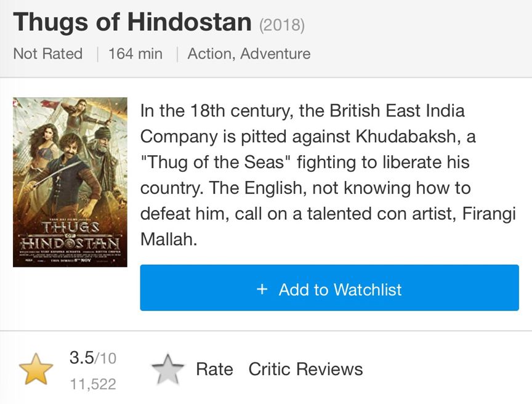Viewport: 532px width, 404px height.
Task: Click the 3.5/10 rating score
Action: 92,358
